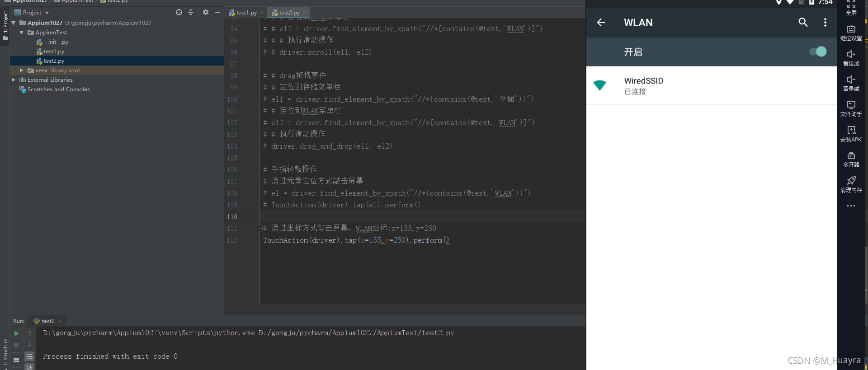Open the Project view dropdown

point(32,13)
